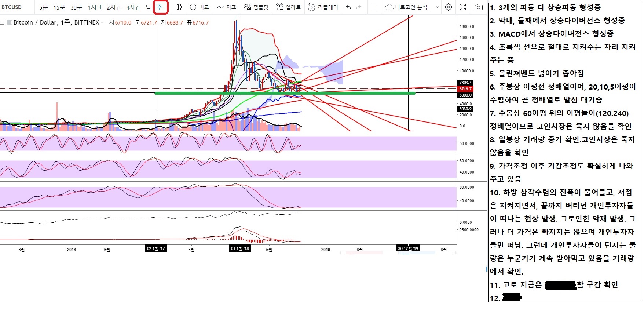Switch to the 1시간 timeframe
This screenshot has height=309, width=644.
tap(95, 7)
